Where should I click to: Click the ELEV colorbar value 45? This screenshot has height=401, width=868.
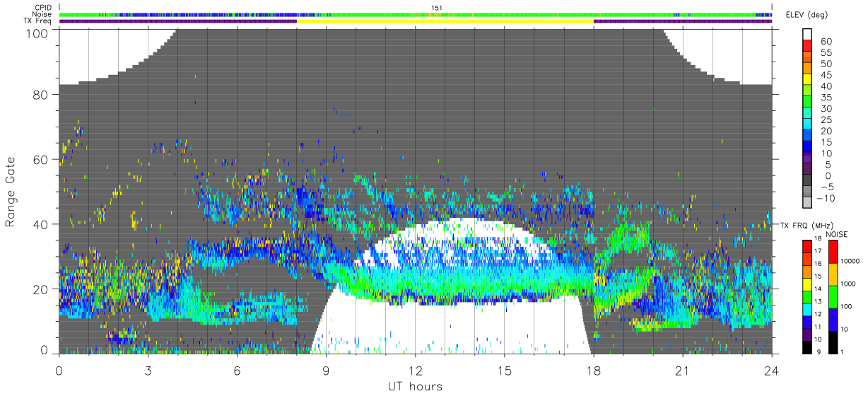pos(825,75)
